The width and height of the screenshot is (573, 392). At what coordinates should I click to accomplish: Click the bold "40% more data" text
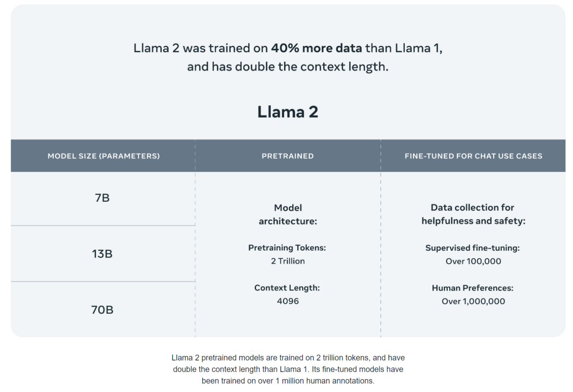316,48
